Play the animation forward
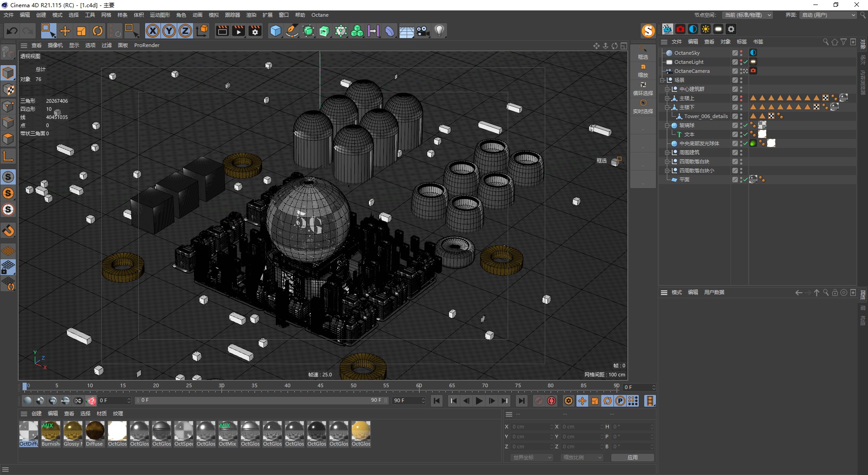Image resolution: width=868 pixels, height=475 pixels. (x=479, y=401)
